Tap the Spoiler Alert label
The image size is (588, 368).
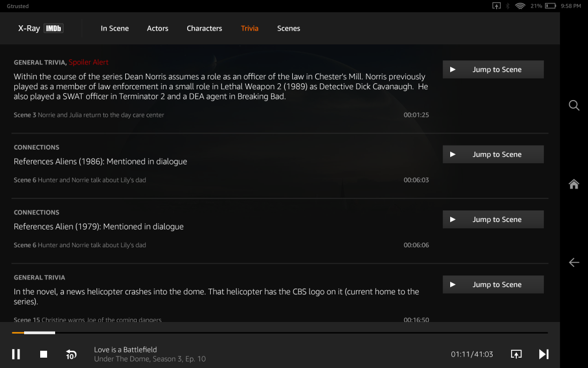[88, 62]
